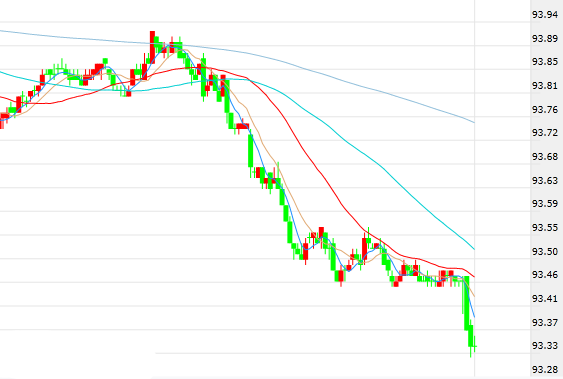The image size is (563, 379).
Task: Select the last green candle at the chart's lowest point
Action: click(x=475, y=346)
